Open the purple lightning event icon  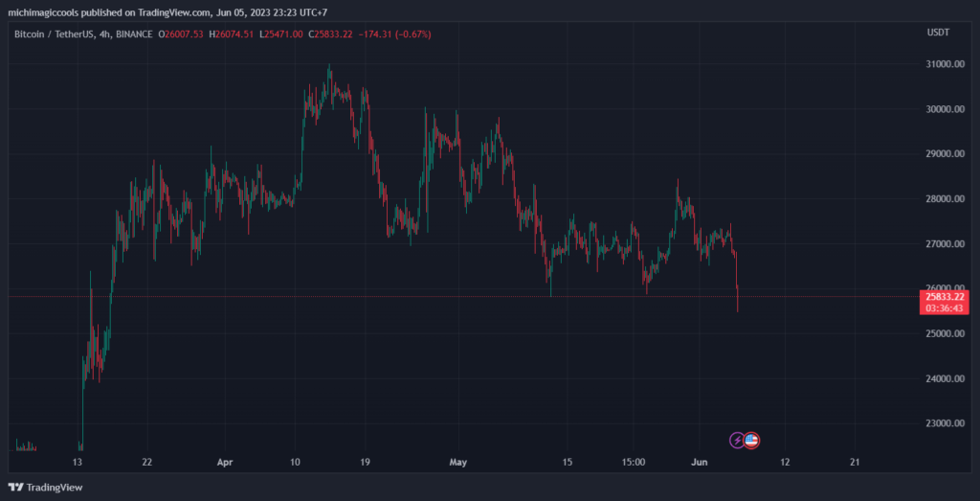coord(738,441)
